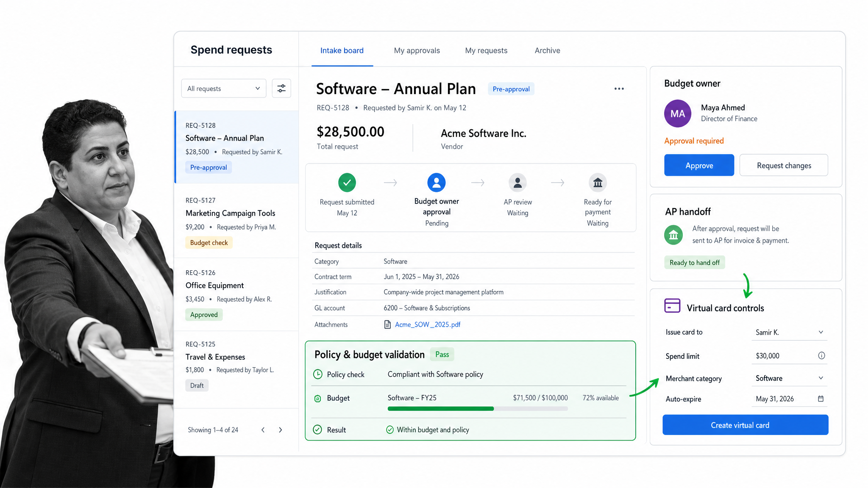
Task: Click the AP review person icon
Action: click(517, 183)
